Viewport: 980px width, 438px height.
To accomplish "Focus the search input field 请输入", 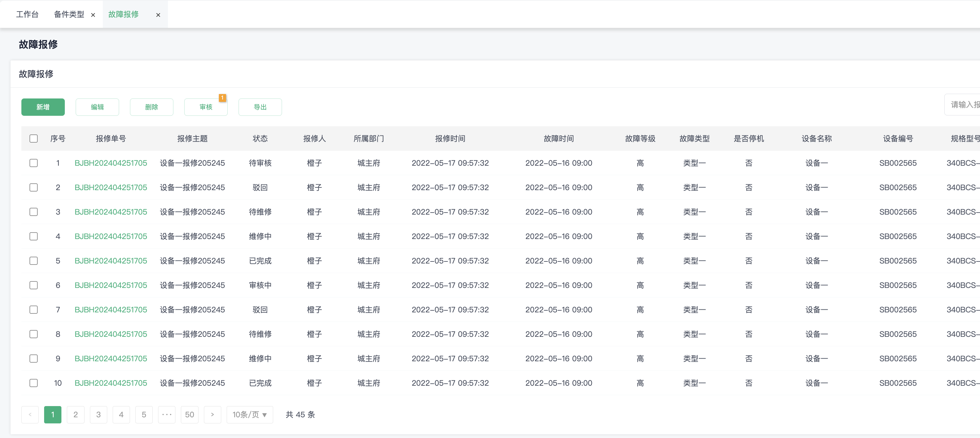I will click(962, 105).
